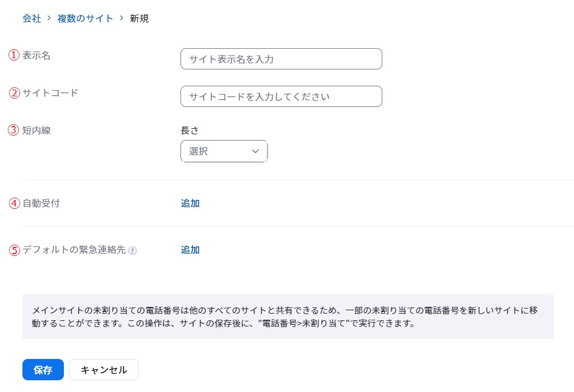Viewport: 574px width, 392px height.
Task: Click the circled number 4 marker
Action: pos(14,203)
